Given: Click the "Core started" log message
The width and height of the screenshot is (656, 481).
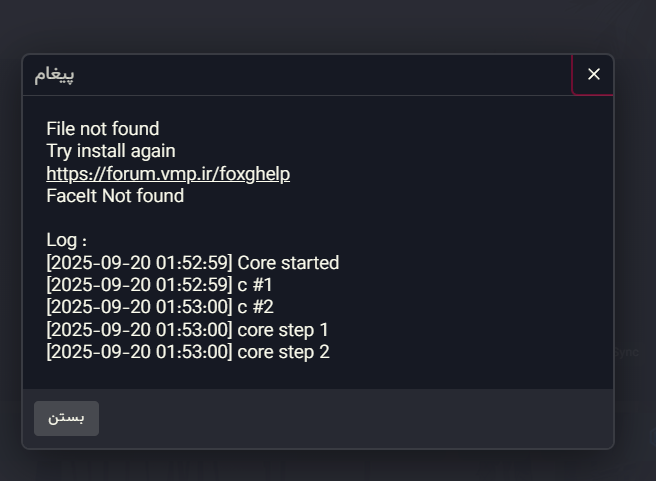Looking at the screenshot, I should pyautogui.click(x=288, y=263).
